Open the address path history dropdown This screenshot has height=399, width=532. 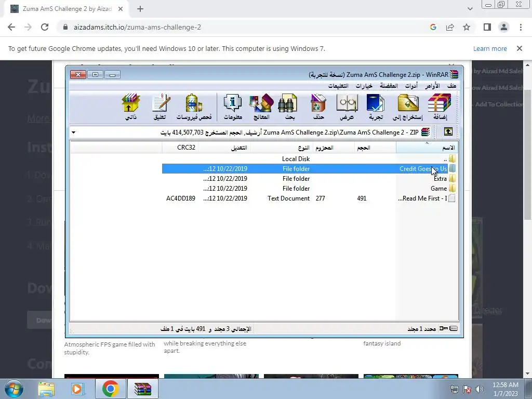[74, 132]
